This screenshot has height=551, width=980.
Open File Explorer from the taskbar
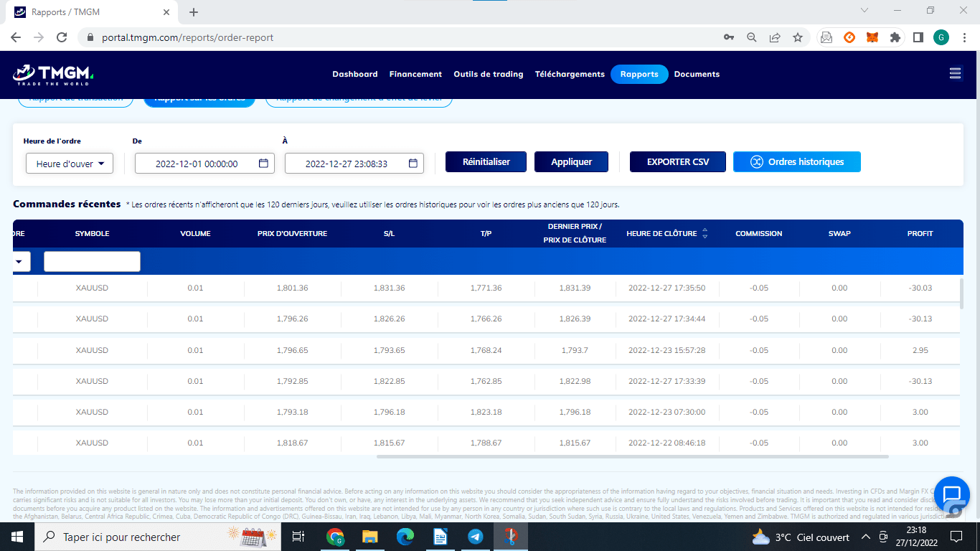point(370,537)
